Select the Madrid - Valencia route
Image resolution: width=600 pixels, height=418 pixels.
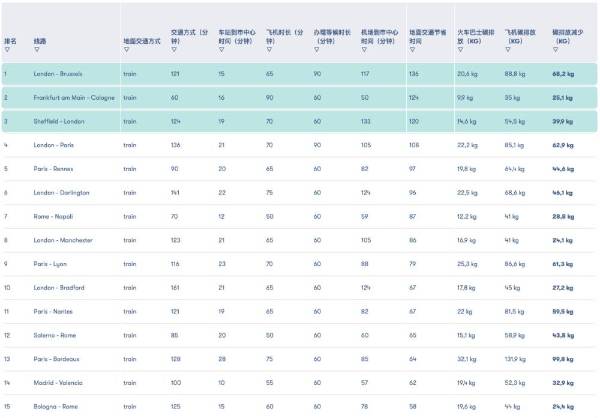58,383
